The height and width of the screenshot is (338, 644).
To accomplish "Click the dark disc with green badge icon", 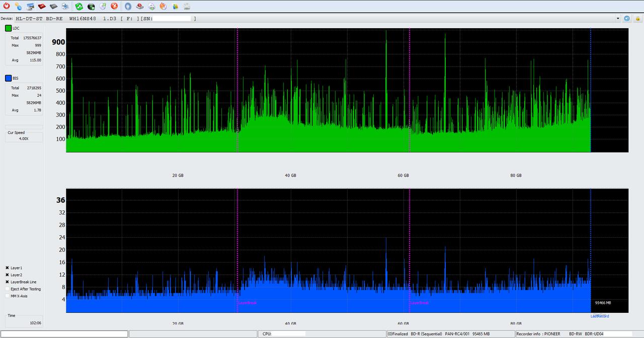I will tap(91, 6).
